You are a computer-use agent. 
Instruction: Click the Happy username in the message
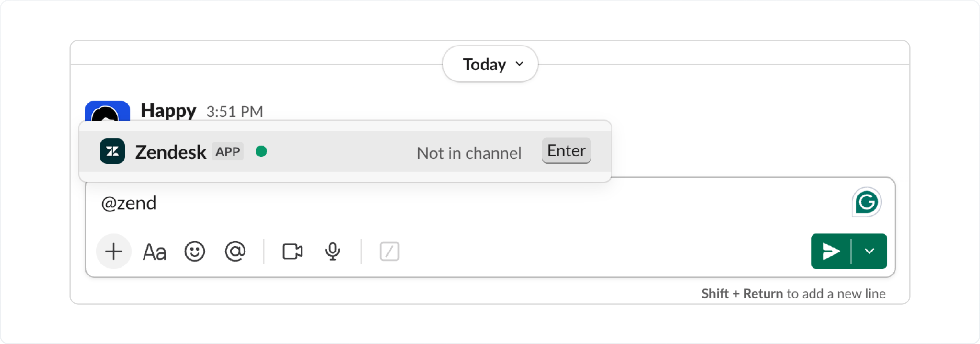click(168, 111)
